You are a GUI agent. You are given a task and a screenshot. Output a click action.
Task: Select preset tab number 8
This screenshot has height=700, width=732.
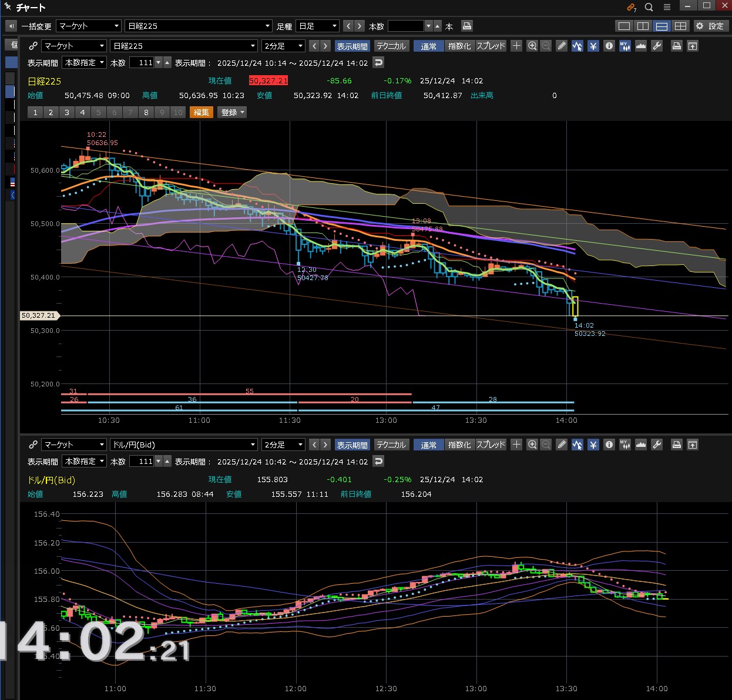pos(146,112)
